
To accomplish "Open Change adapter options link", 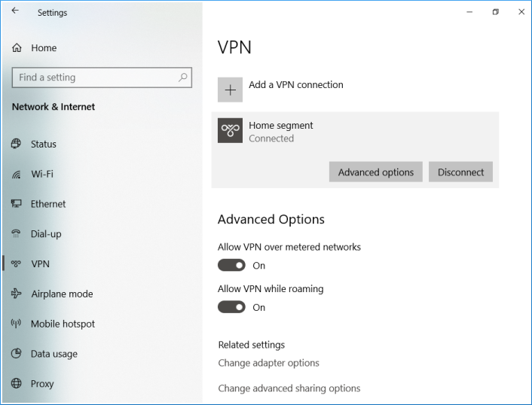I will 268,363.
